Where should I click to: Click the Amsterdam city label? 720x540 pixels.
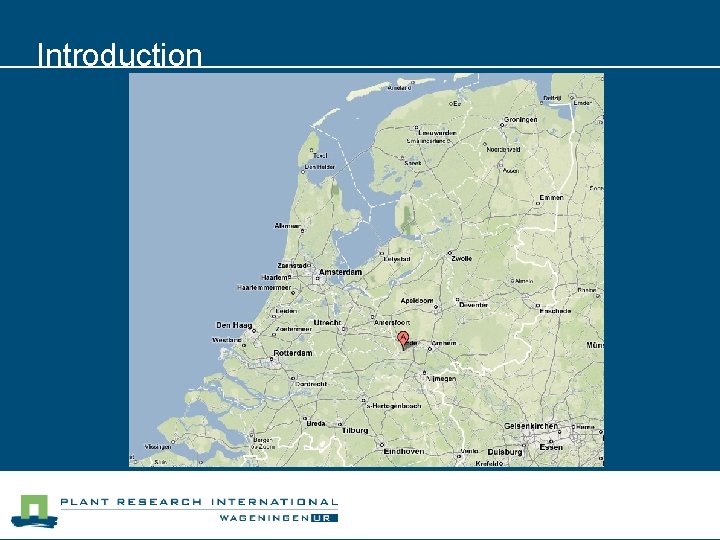pyautogui.click(x=340, y=272)
